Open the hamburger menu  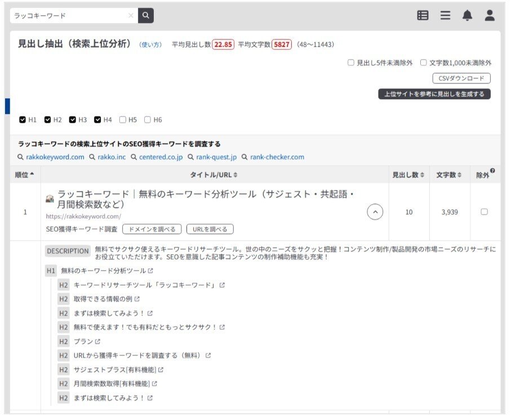click(x=445, y=16)
